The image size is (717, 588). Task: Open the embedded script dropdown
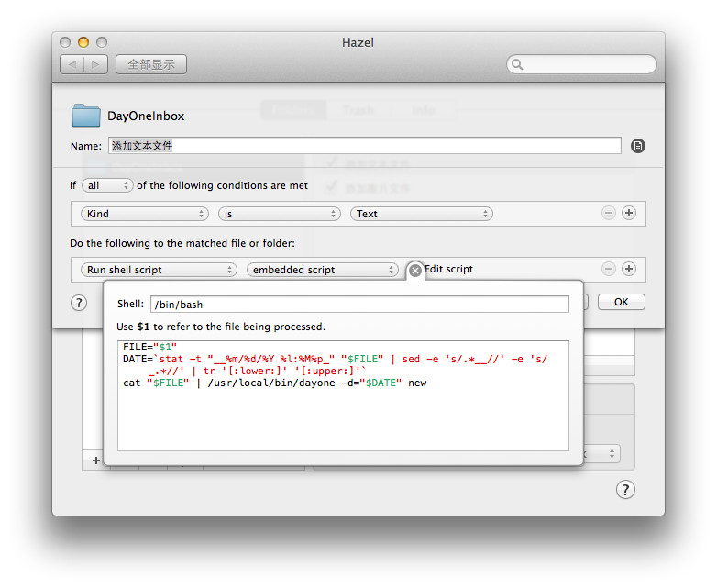click(322, 270)
